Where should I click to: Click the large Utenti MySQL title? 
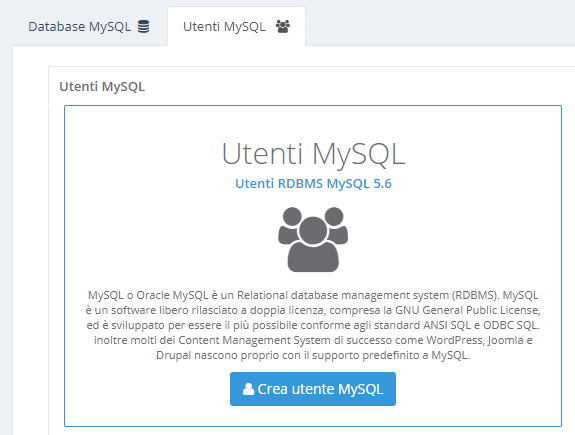(313, 154)
